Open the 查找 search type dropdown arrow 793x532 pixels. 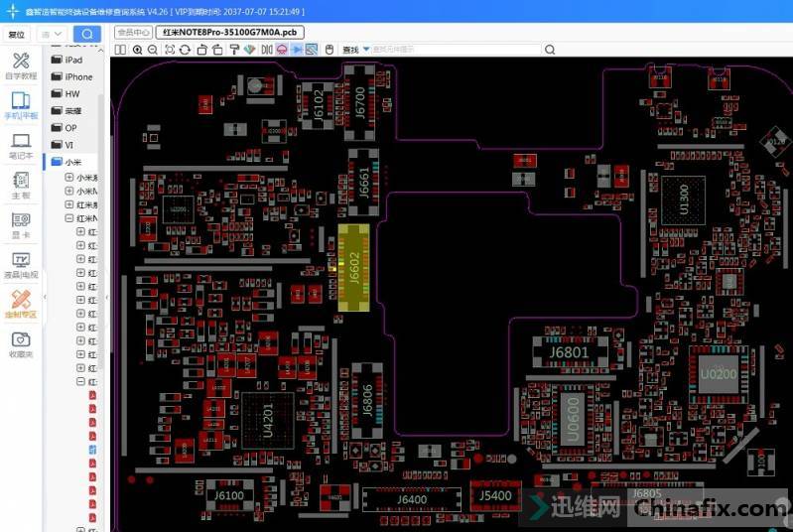coord(365,50)
